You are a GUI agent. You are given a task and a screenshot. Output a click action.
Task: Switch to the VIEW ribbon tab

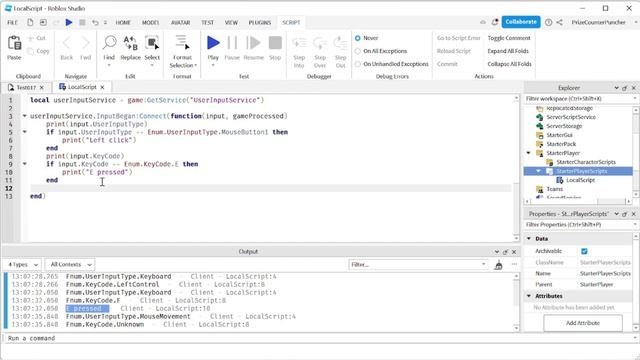[231, 22]
